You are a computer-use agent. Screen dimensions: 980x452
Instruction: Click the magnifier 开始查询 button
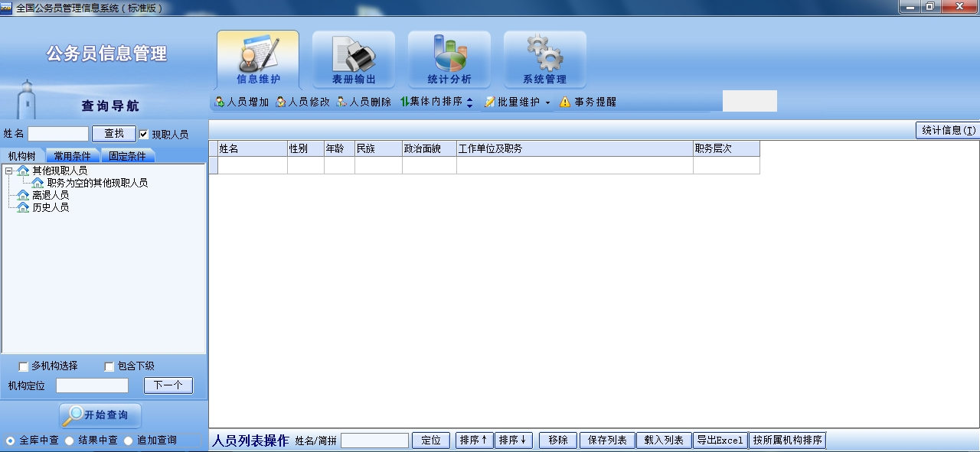(100, 415)
